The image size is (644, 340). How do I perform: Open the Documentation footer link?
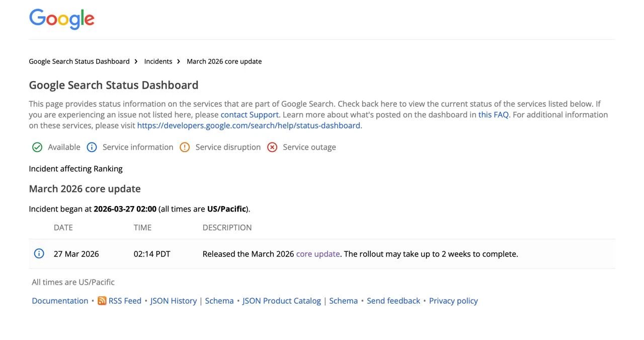click(x=60, y=301)
